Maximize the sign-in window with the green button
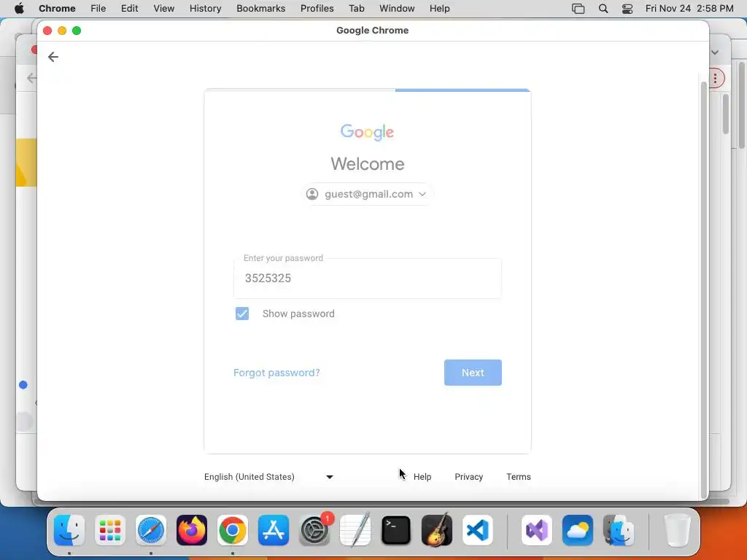Image resolution: width=747 pixels, height=560 pixels. coord(76,31)
